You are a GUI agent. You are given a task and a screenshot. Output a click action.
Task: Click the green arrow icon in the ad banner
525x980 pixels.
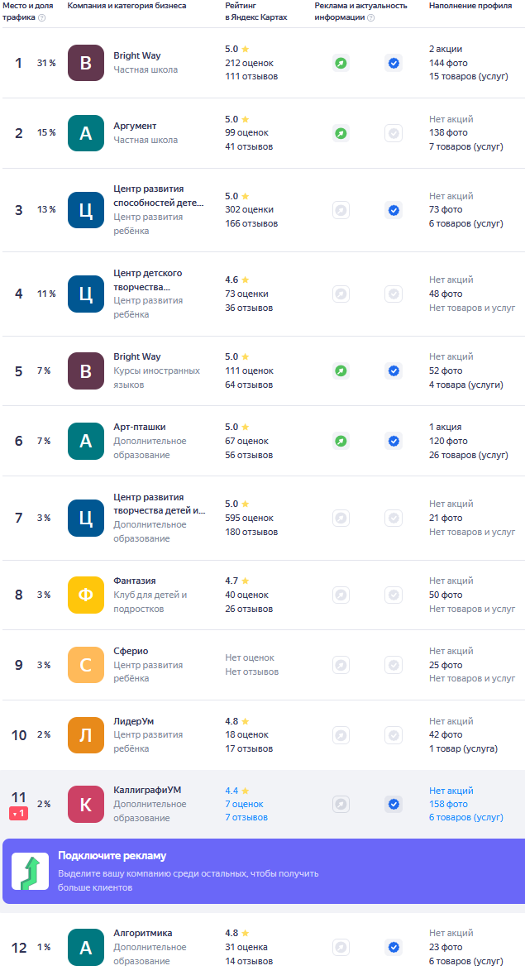pos(30,872)
